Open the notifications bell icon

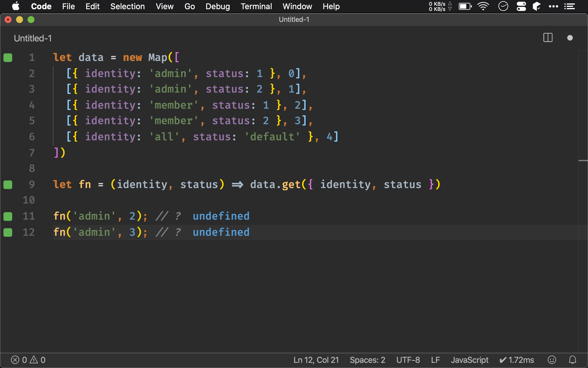click(572, 360)
